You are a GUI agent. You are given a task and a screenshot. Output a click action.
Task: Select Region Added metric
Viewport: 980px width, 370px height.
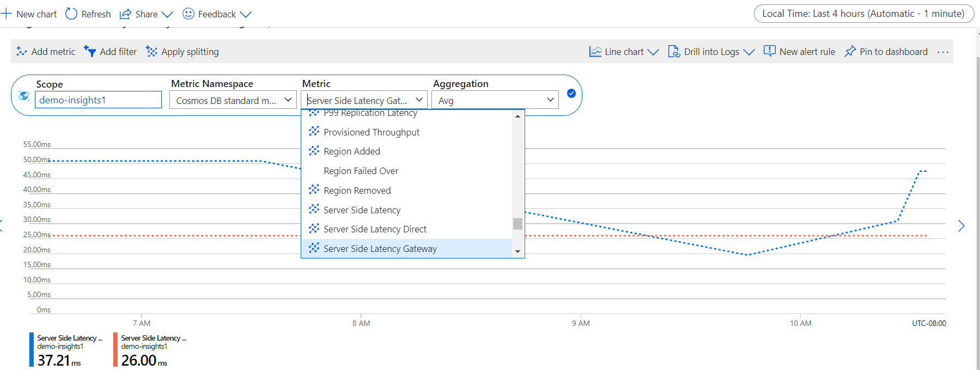(407, 151)
